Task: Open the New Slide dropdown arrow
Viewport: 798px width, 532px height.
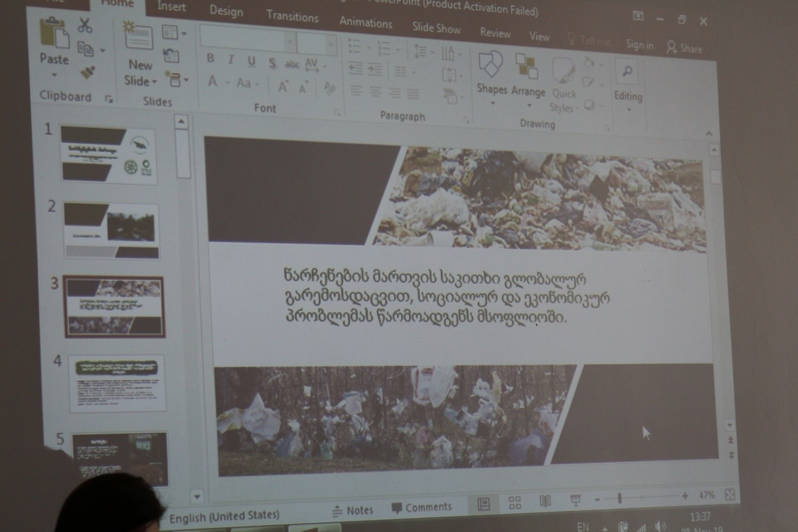Action: pyautogui.click(x=155, y=82)
